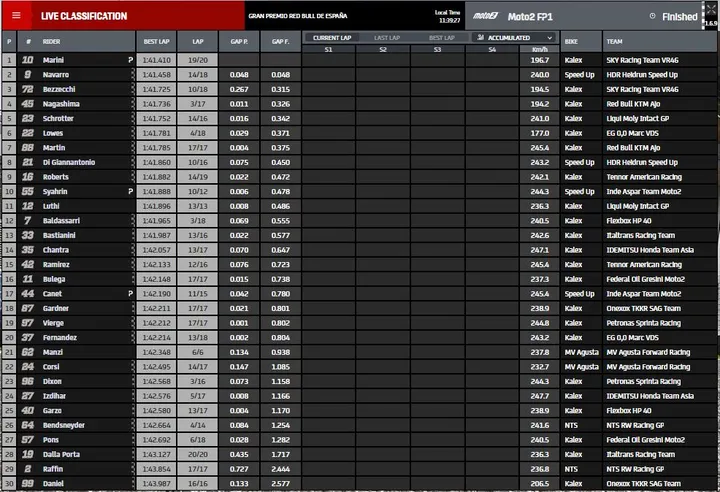Click the S2 sector column header
Screen dimensions: 720x492
click(383, 49)
